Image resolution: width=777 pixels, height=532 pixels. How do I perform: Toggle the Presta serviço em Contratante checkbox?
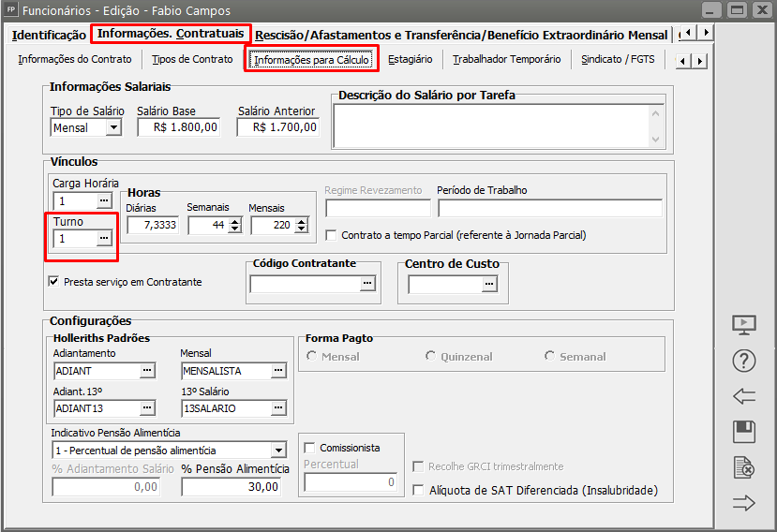coord(53,281)
